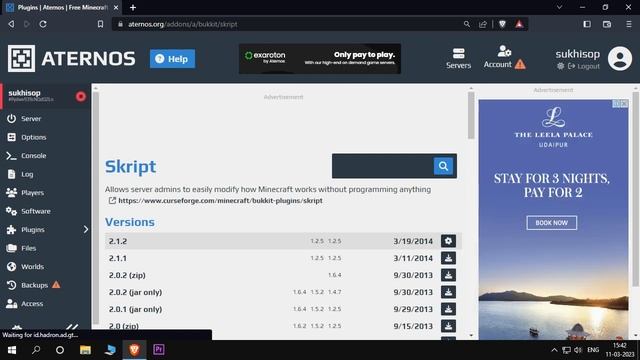
Task: Click the settings gear beside Logout
Action: coord(560,66)
